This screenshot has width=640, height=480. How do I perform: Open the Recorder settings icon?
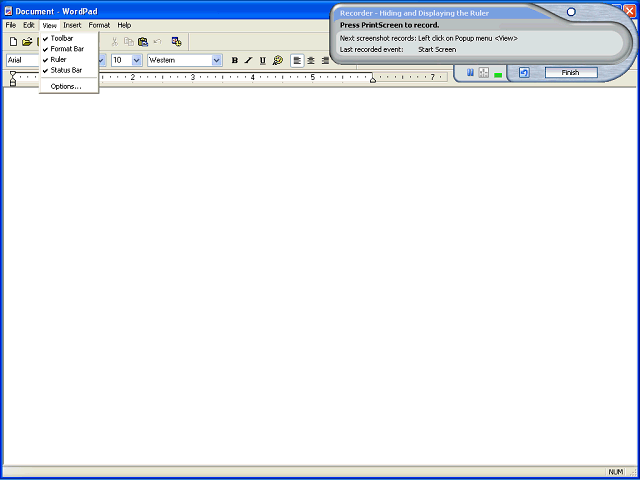484,73
